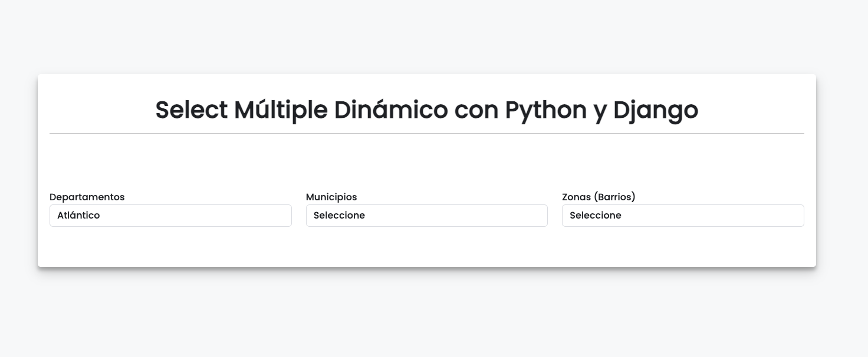Open the Municipios select dropdown

[426, 216]
